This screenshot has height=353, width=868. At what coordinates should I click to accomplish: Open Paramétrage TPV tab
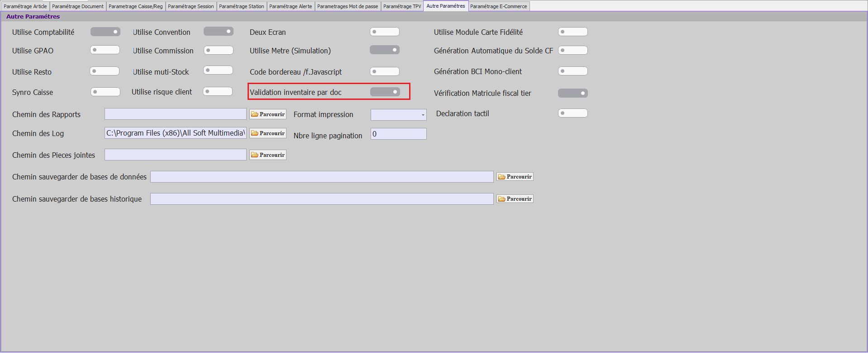[402, 6]
